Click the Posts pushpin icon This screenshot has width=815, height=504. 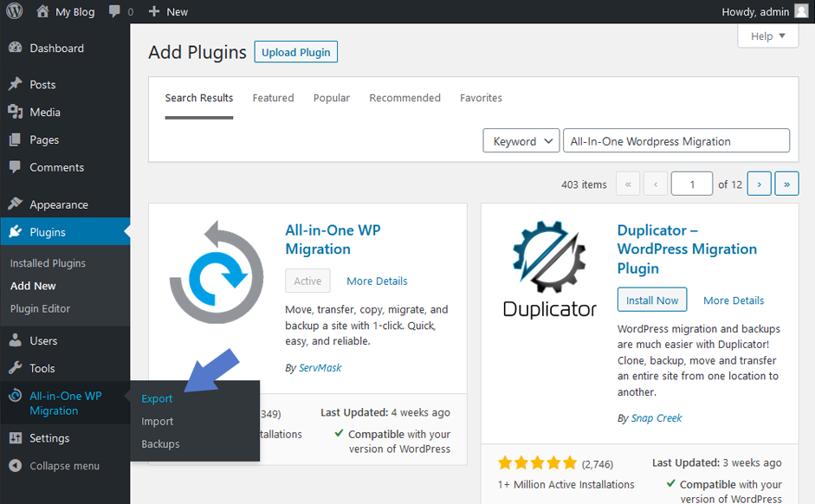(x=15, y=84)
